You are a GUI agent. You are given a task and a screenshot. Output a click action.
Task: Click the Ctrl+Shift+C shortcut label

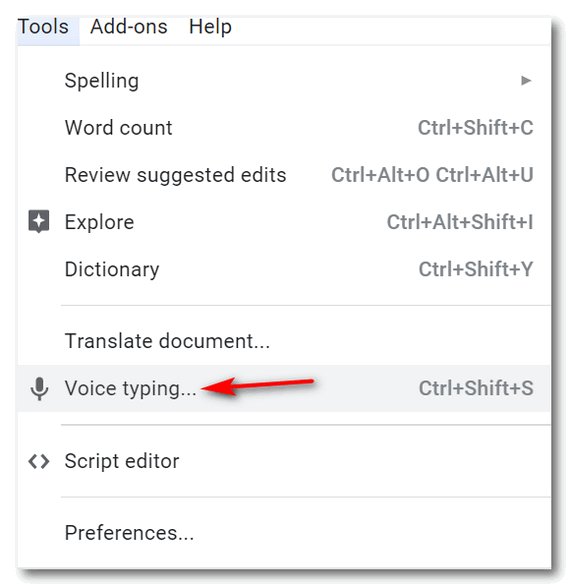click(476, 128)
